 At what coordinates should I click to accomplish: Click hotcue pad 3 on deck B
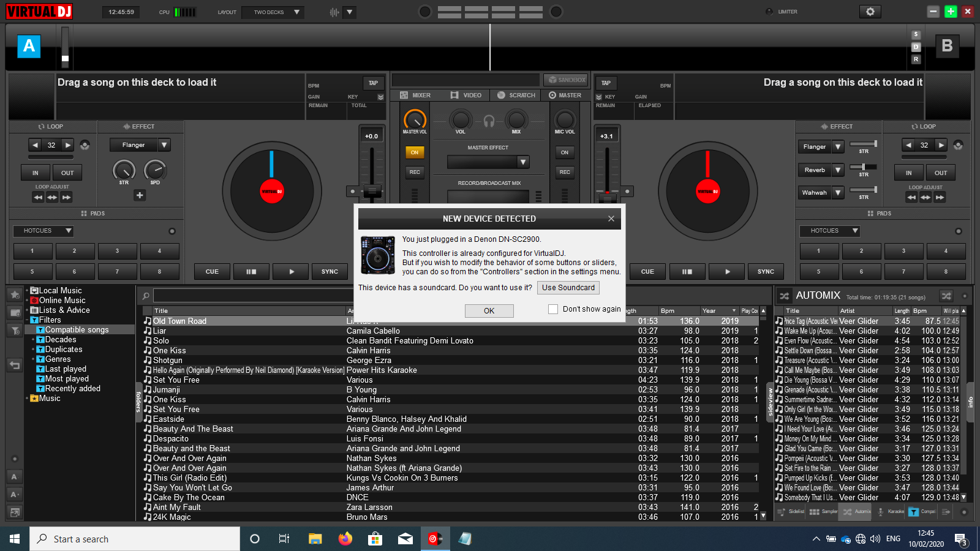pyautogui.click(x=903, y=251)
